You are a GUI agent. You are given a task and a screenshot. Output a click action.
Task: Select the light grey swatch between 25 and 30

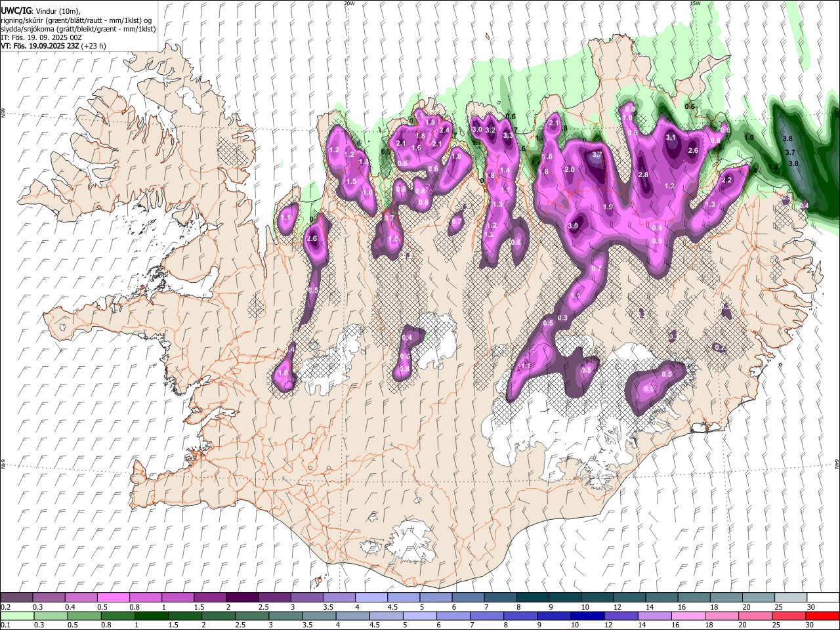[790, 597]
